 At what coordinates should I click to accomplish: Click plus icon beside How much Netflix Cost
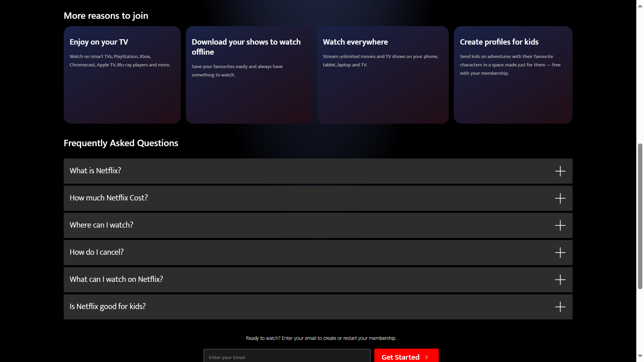point(560,198)
